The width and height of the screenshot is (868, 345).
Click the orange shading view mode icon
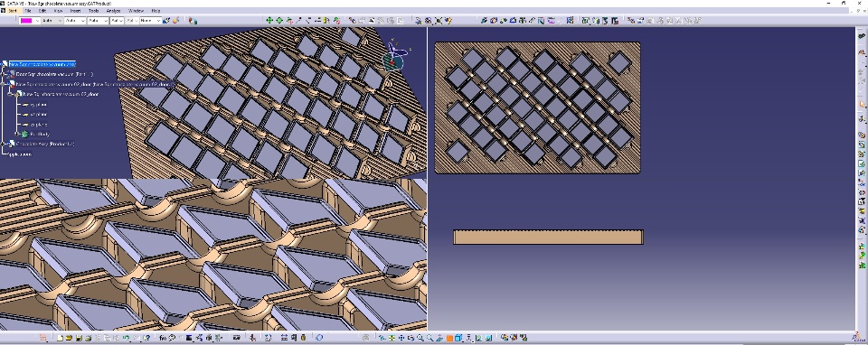449,337
